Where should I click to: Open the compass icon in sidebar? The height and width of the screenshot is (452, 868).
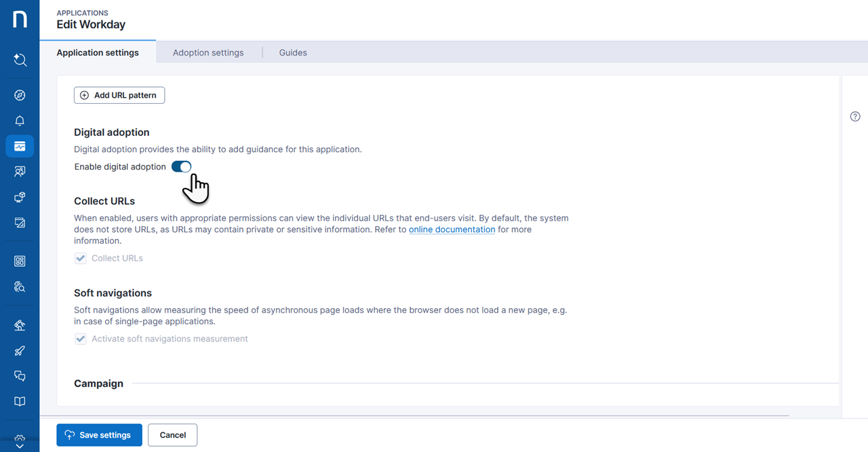pos(20,95)
